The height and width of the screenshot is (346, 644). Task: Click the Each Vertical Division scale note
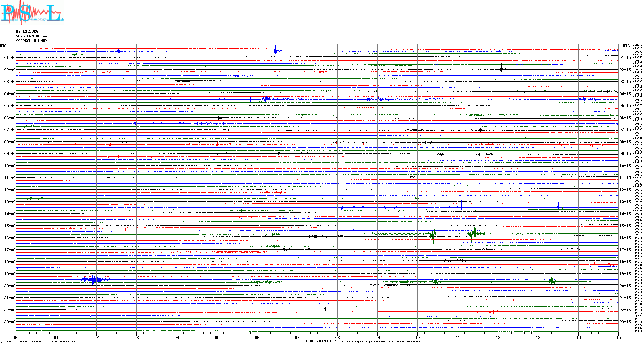(x=41, y=342)
